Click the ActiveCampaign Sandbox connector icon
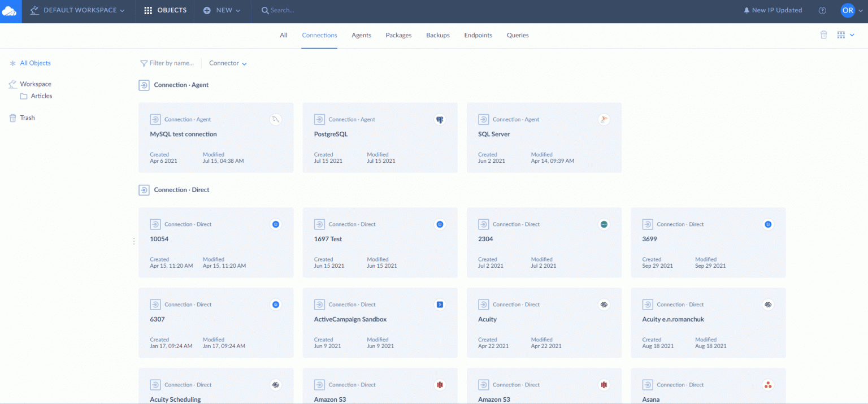 440,305
